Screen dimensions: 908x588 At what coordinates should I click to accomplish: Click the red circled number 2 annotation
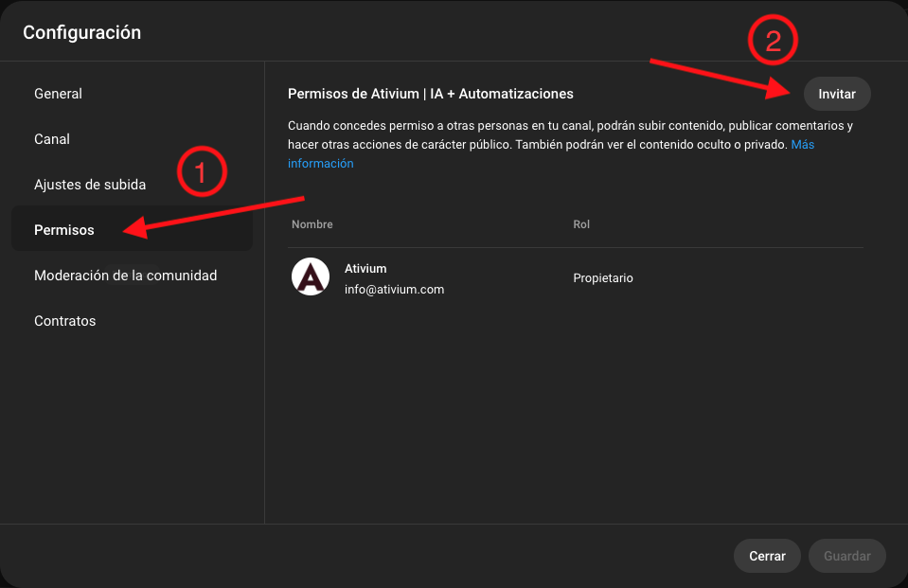pos(773,40)
